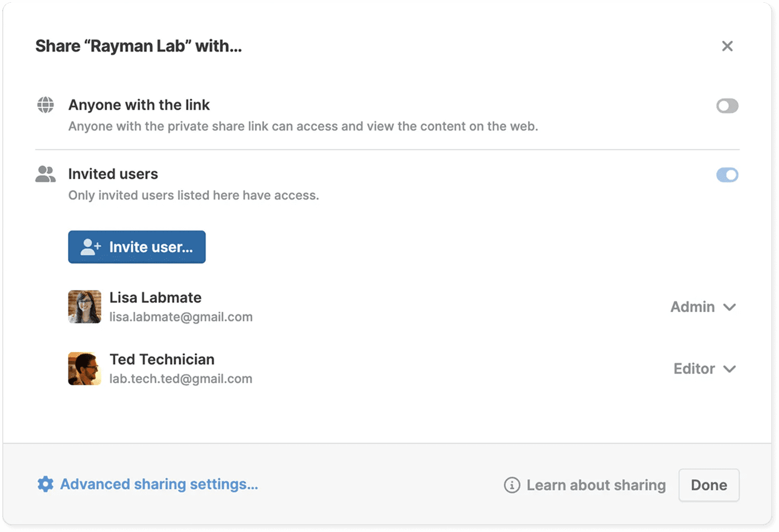Image resolution: width=779 pixels, height=532 pixels.
Task: Click Ted Technician's profile picture
Action: click(84, 368)
